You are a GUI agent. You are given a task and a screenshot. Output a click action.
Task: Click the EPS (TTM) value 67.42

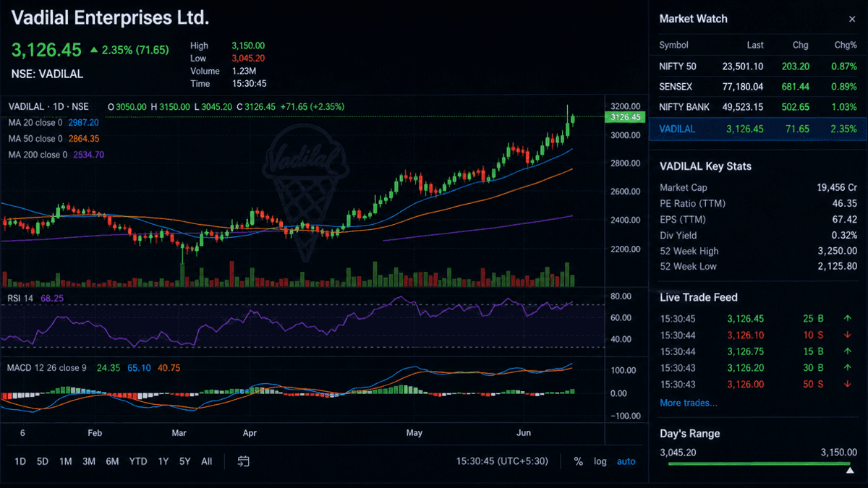(x=845, y=219)
